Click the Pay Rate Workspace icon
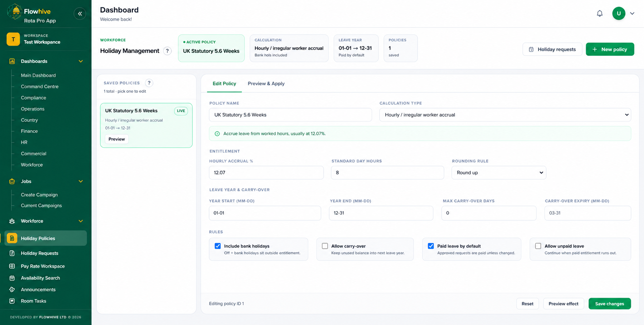Screen dimensions: 644x325 (x=12, y=266)
